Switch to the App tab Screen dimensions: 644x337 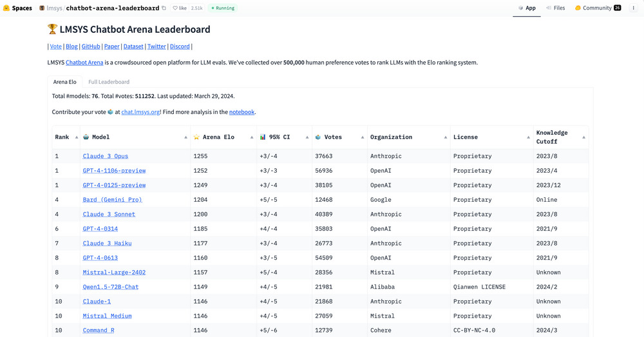(x=527, y=8)
